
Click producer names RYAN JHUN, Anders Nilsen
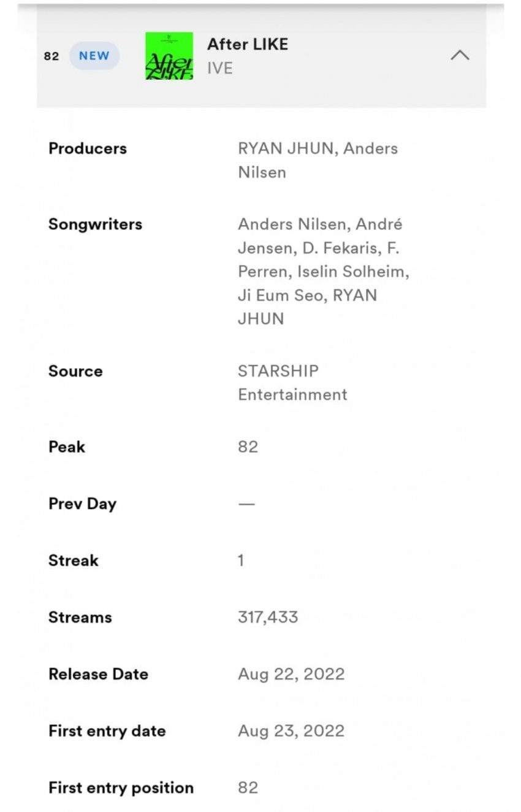(318, 160)
